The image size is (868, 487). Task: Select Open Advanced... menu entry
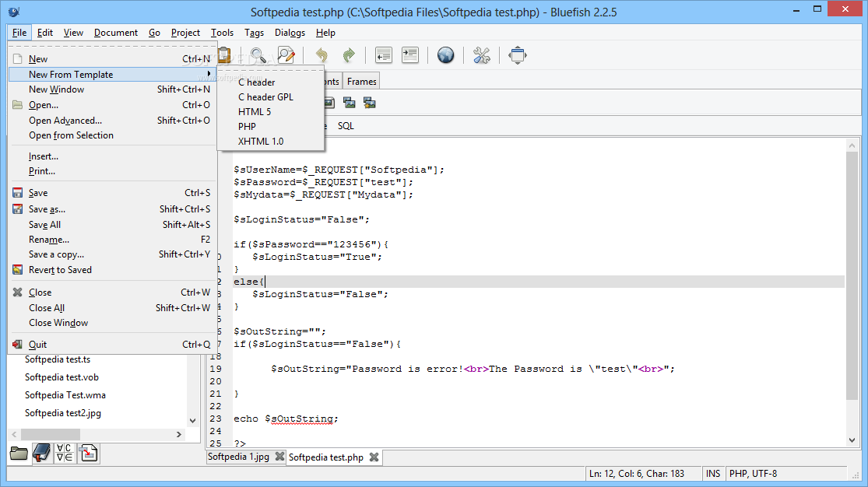(x=112, y=120)
